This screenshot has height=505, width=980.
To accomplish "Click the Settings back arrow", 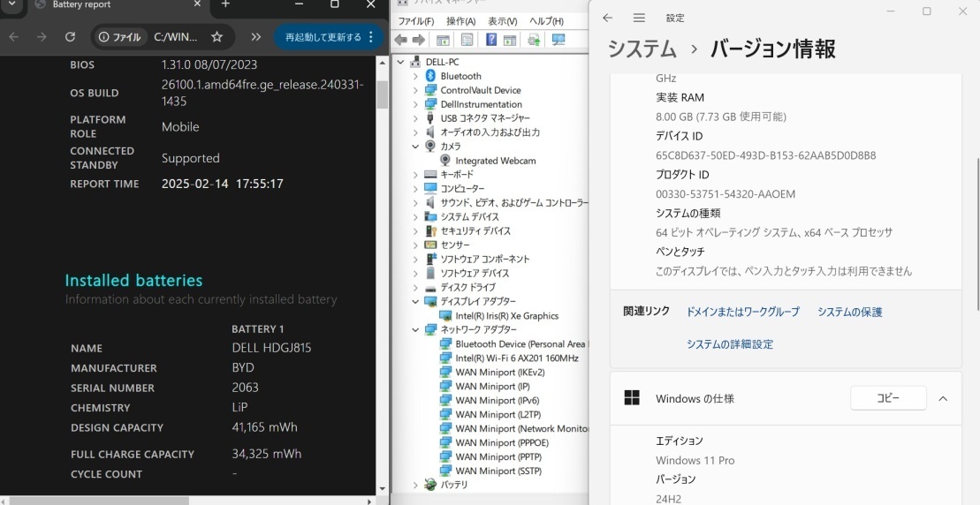I will [607, 19].
